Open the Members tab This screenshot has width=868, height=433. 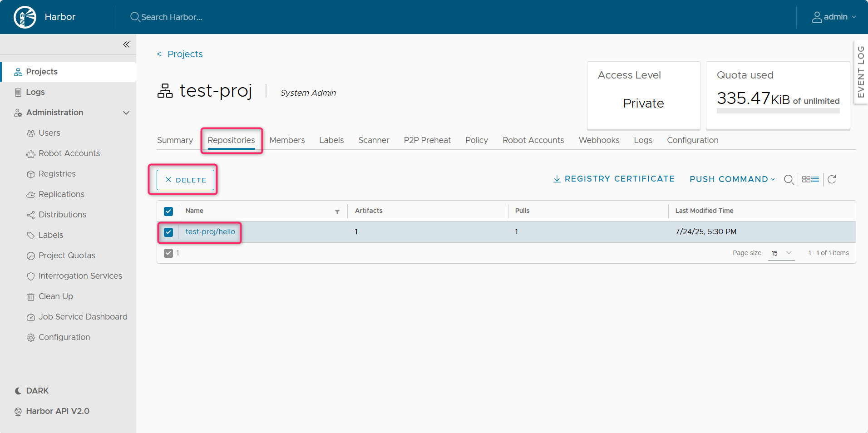coord(287,140)
